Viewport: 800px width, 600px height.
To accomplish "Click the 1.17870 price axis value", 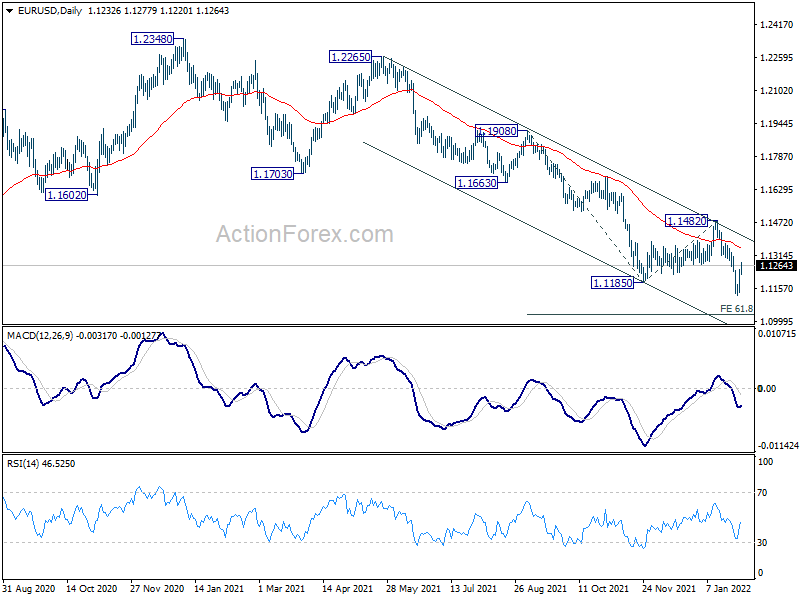I will pos(777,157).
